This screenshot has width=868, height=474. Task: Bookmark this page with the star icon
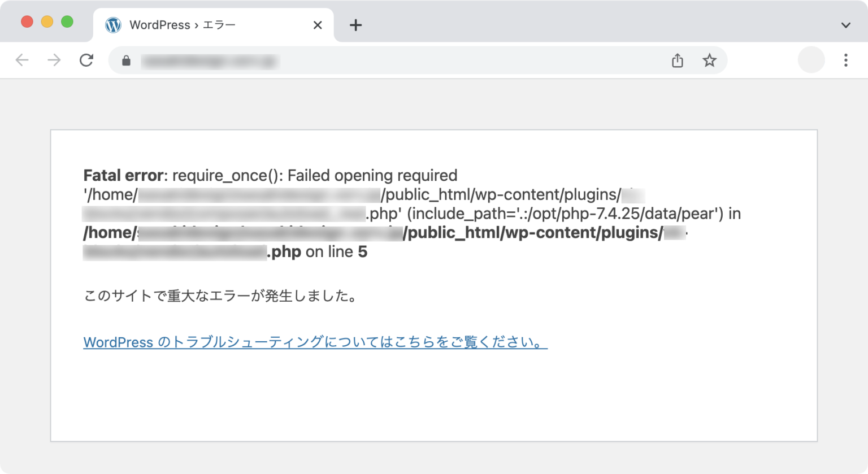(x=709, y=60)
